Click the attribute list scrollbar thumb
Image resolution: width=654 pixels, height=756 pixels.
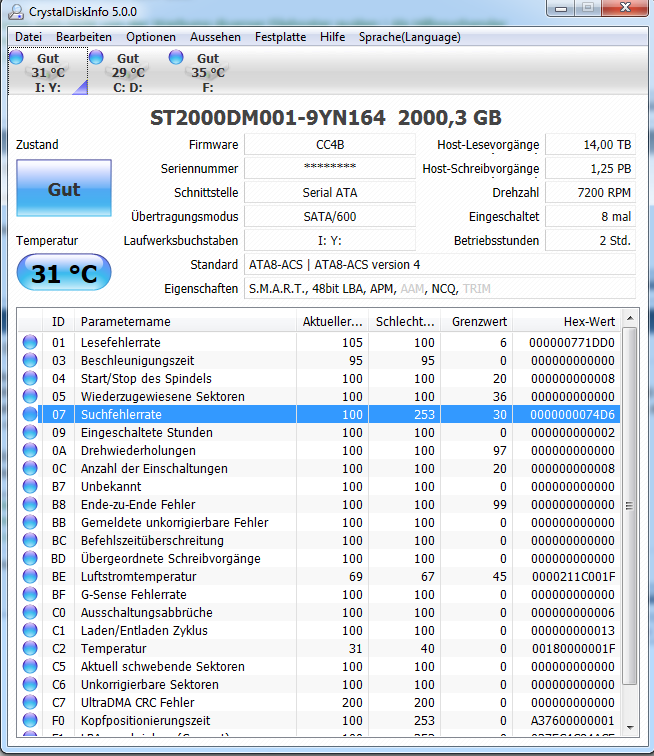[629, 506]
